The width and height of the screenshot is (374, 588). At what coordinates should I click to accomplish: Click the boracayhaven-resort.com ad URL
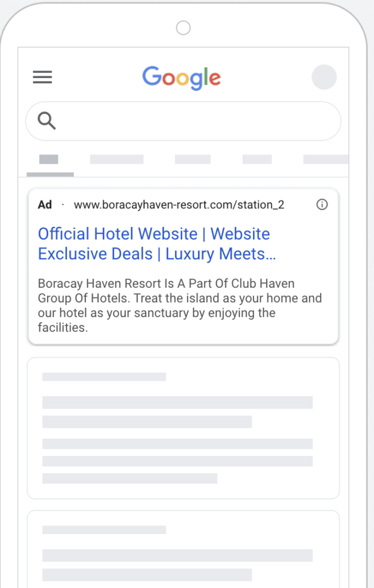179,205
